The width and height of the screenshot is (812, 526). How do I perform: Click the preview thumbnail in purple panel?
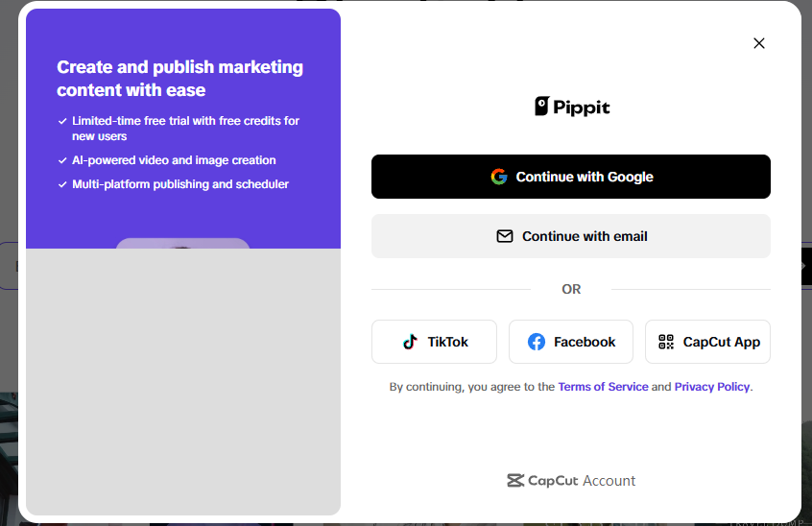tap(182, 244)
